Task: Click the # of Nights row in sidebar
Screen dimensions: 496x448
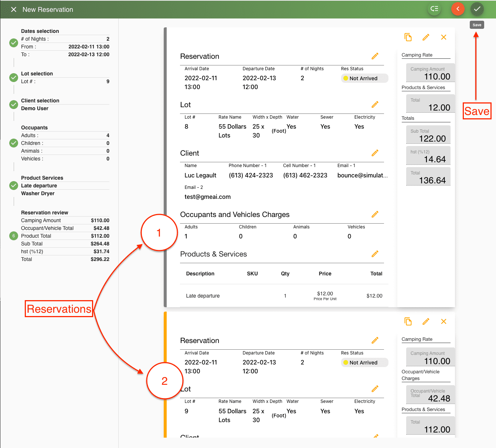Action: [x=65, y=39]
